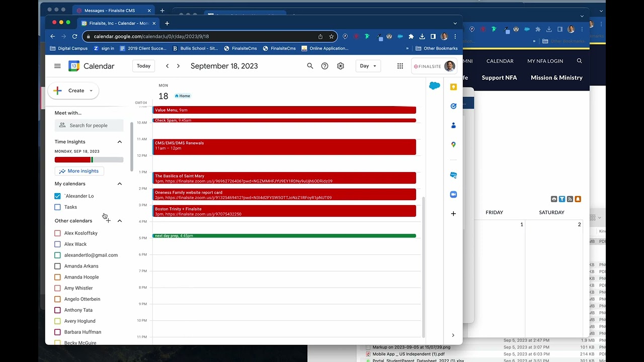This screenshot has width=644, height=362.
Task: Check Amy Whistler calendar
Action: pos(57,288)
